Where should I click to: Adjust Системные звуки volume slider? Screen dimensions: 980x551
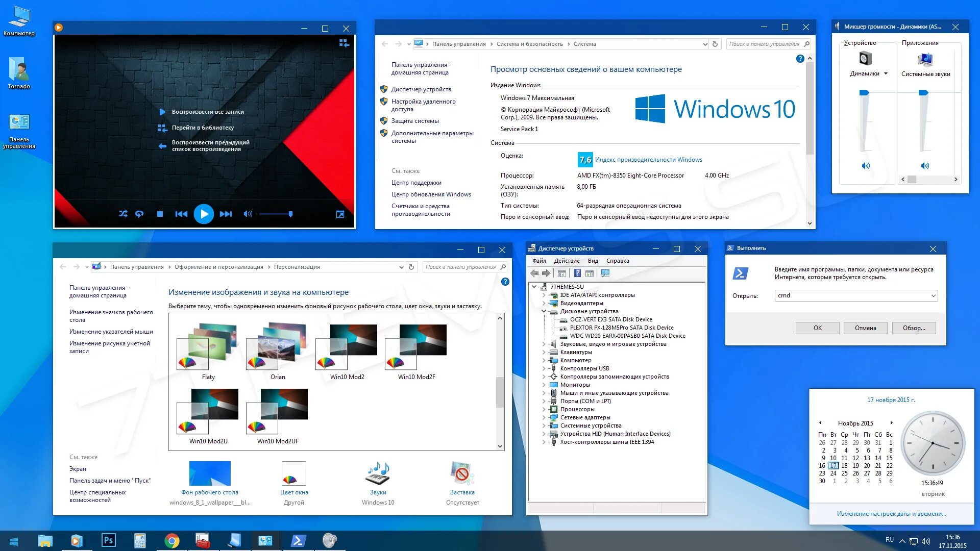pos(923,92)
